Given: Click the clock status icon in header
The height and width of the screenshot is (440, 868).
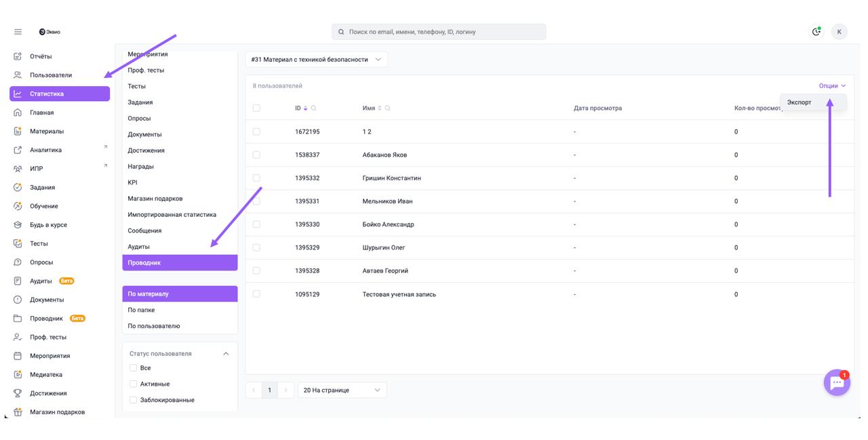Looking at the screenshot, I should point(816,32).
